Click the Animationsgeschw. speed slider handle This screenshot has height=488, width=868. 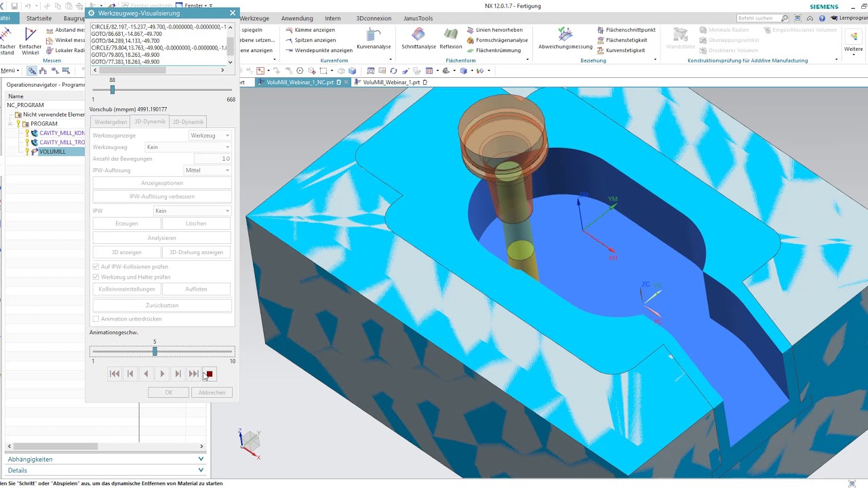155,351
